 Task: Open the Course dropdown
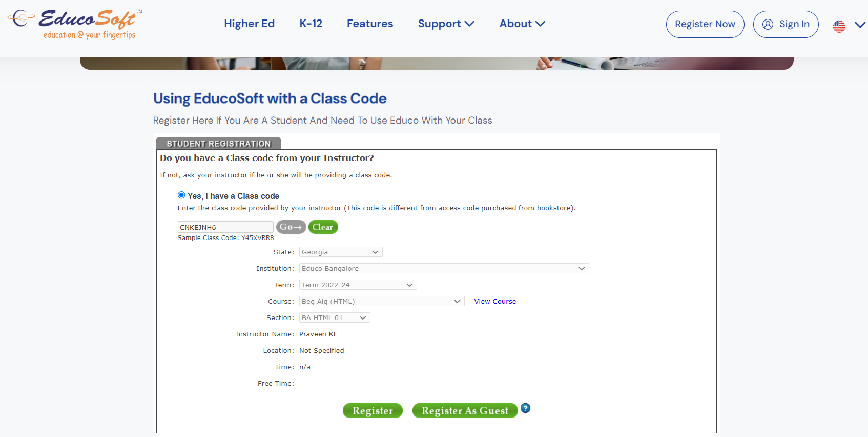coord(382,301)
